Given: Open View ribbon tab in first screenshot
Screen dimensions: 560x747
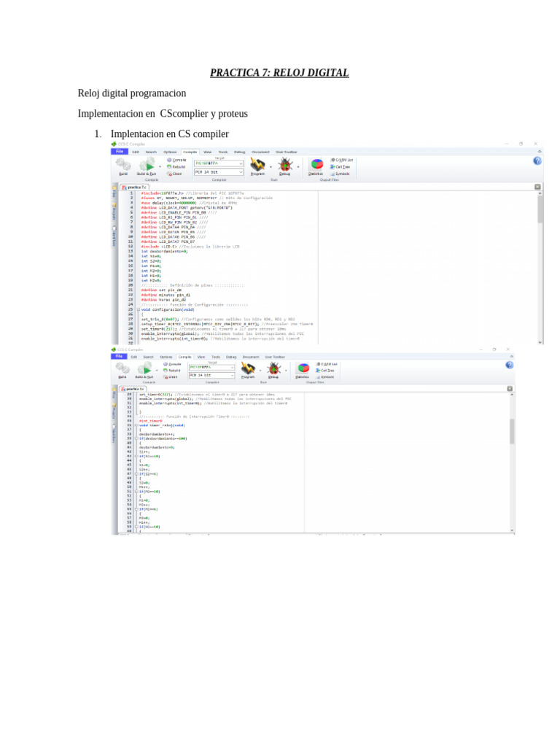Looking at the screenshot, I should click(x=208, y=152).
